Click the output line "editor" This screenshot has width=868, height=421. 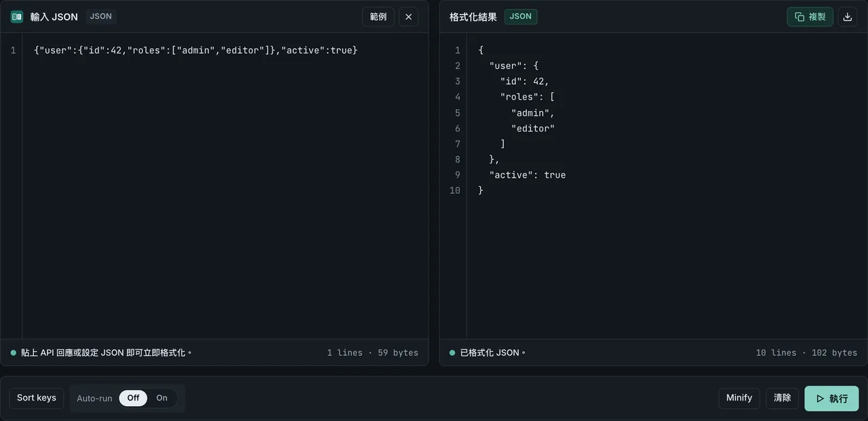click(x=532, y=128)
